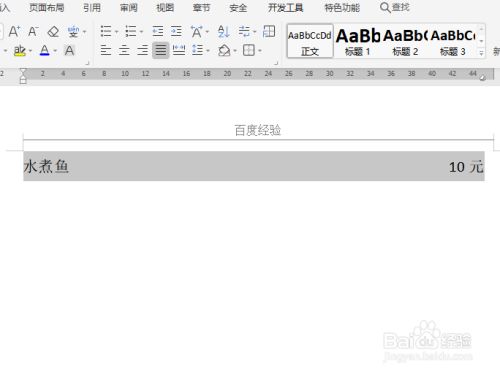
Task: Expand the full styles gallery
Action: click(x=481, y=53)
